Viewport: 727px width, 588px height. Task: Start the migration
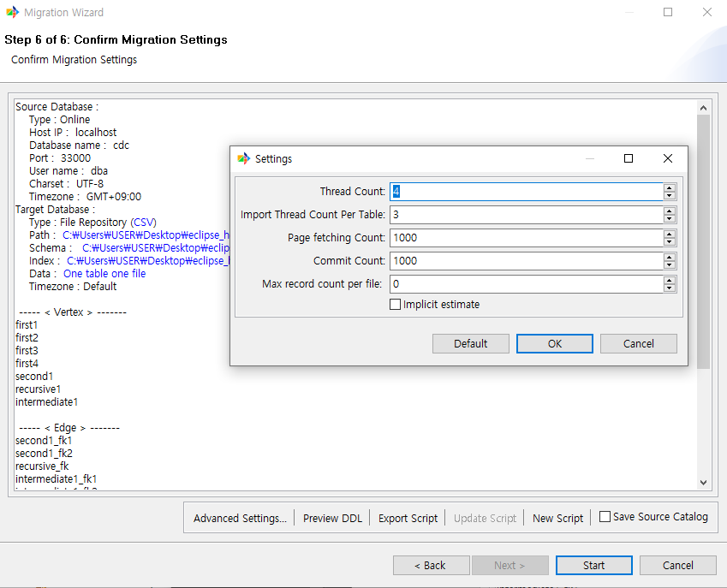coord(593,565)
